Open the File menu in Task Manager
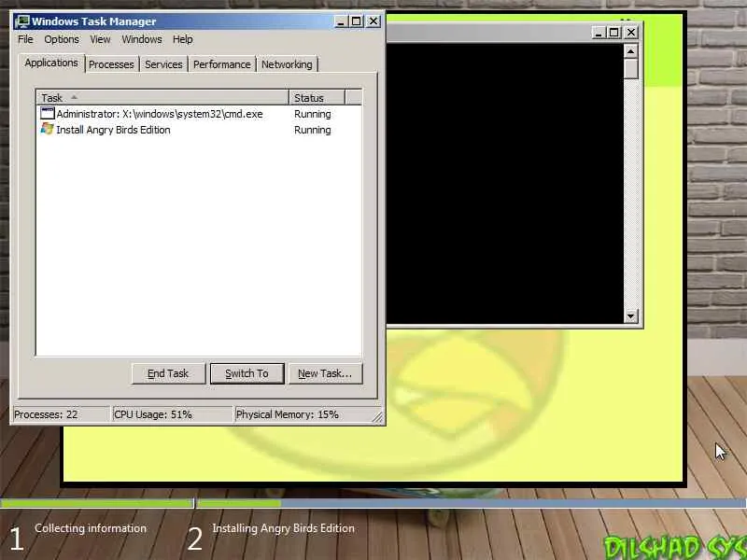Image resolution: width=747 pixels, height=560 pixels. click(25, 39)
